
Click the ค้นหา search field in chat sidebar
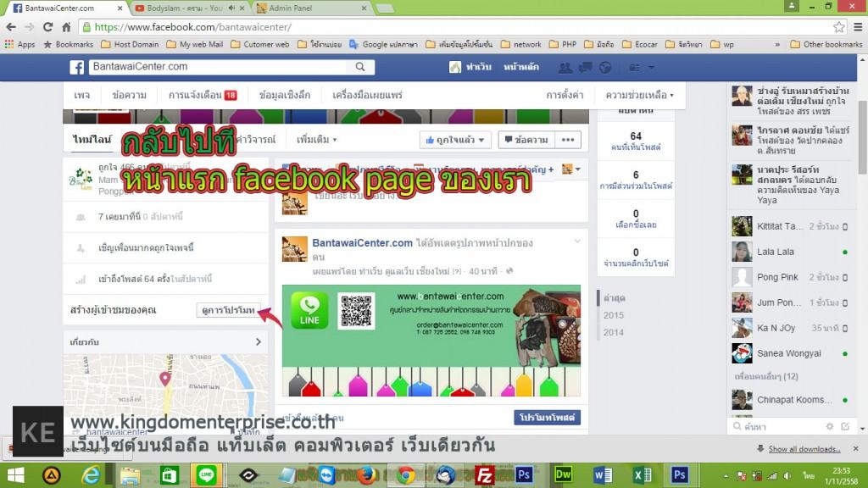pos(763,426)
